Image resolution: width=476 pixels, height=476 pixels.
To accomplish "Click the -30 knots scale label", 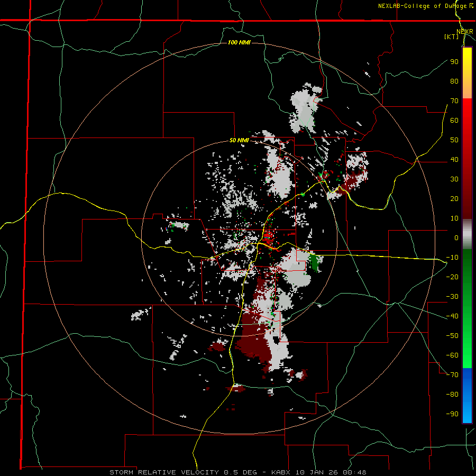I will (452, 297).
